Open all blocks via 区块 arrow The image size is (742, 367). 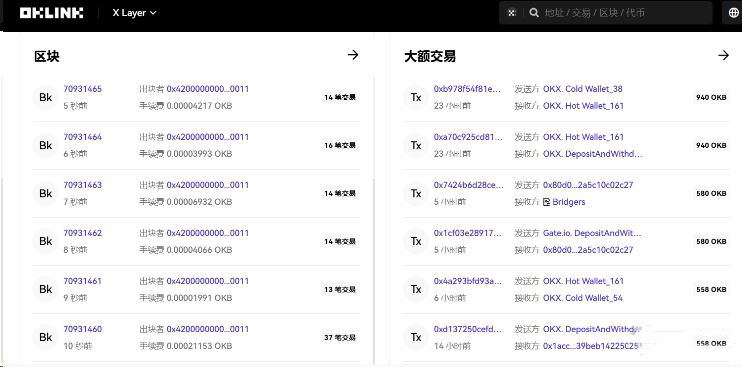(x=353, y=55)
